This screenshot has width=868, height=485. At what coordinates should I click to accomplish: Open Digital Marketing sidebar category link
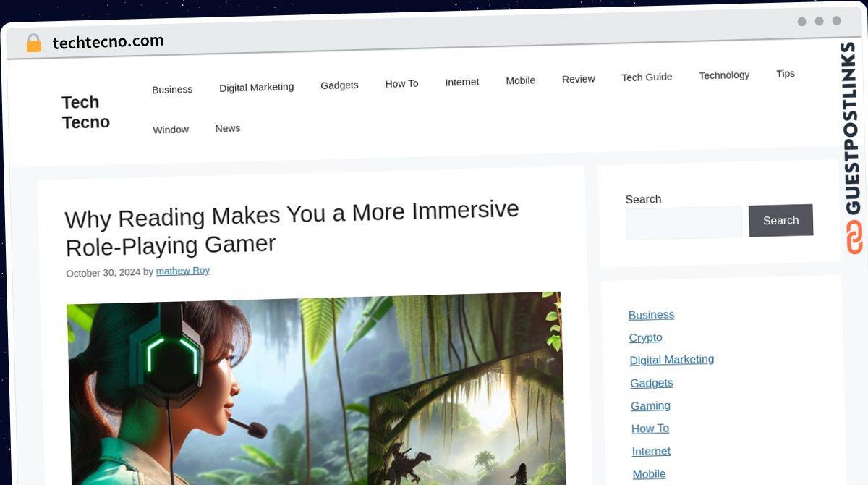[x=672, y=360]
